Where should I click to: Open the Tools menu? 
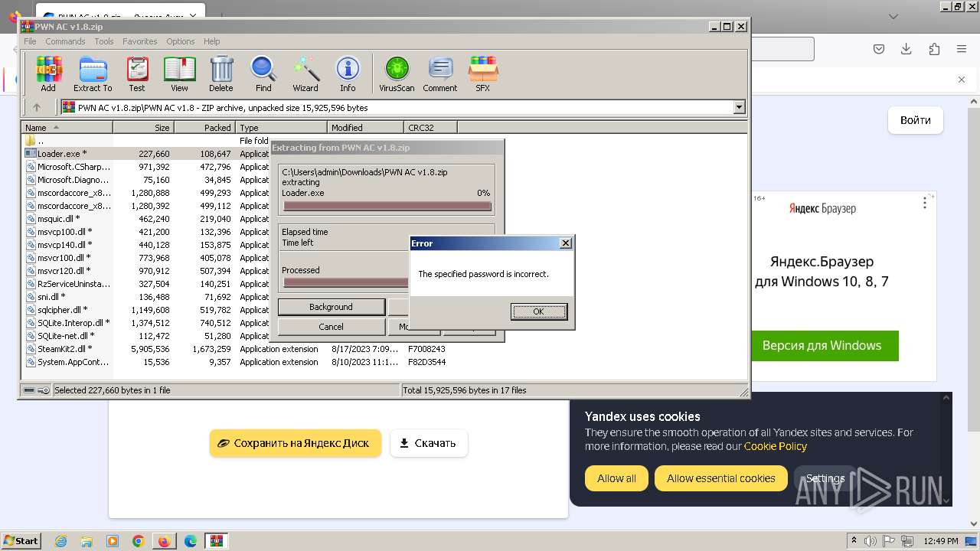104,41
